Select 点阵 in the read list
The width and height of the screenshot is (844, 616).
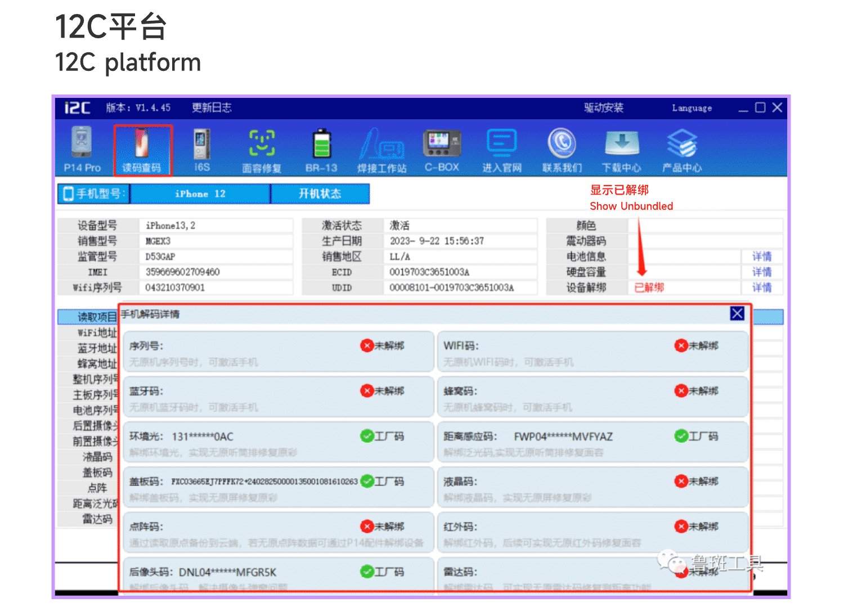97,488
